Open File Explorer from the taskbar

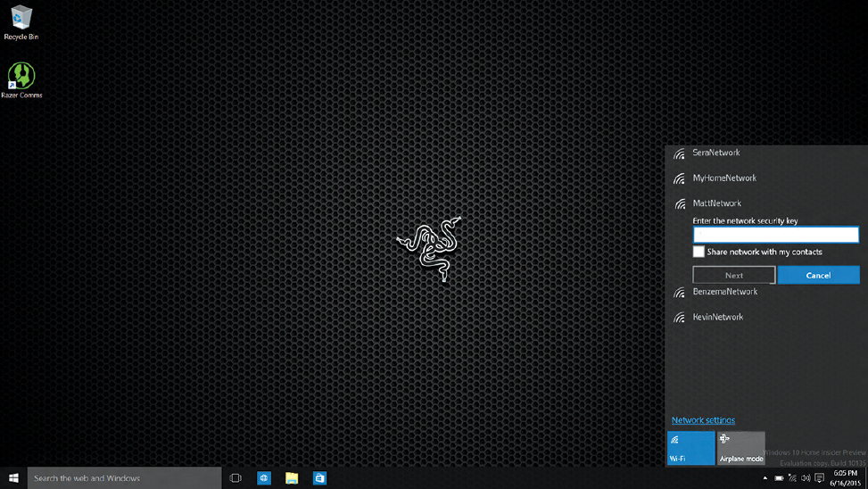click(292, 478)
